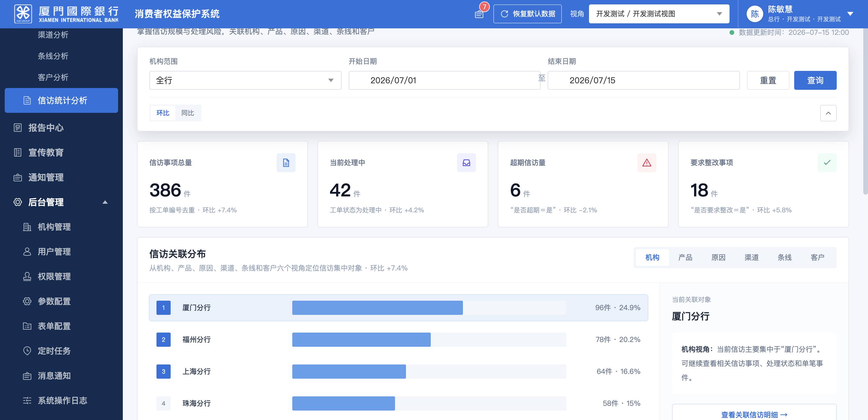Click the refresh icon in 恢复默认数据
The image size is (868, 420).
tap(505, 14)
